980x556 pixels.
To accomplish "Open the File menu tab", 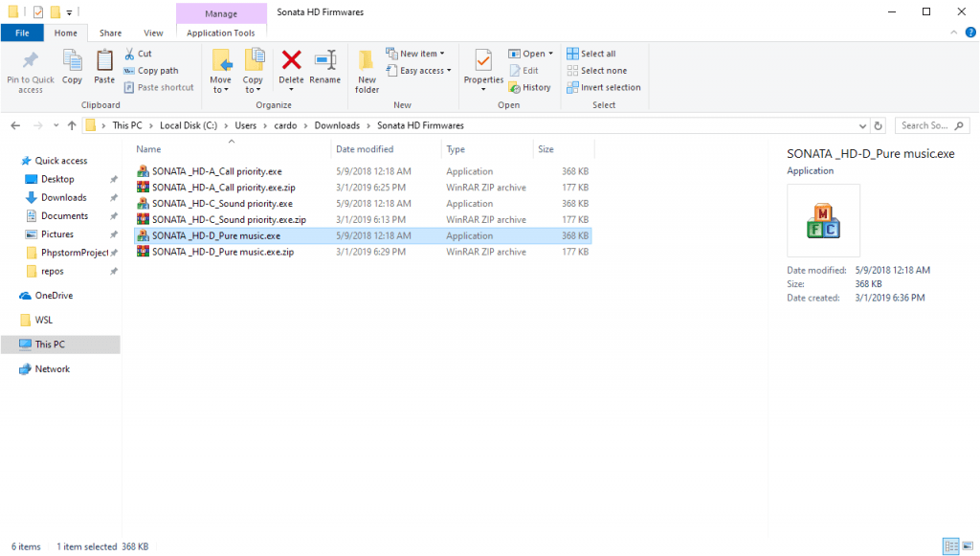I will coord(20,33).
